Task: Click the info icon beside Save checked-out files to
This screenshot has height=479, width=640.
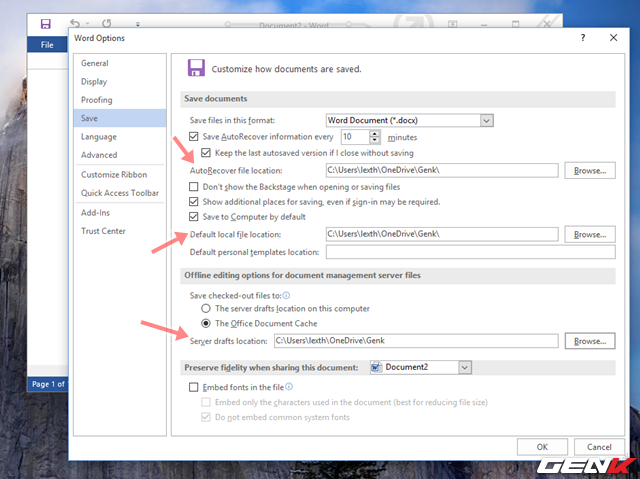Action: coord(287,295)
